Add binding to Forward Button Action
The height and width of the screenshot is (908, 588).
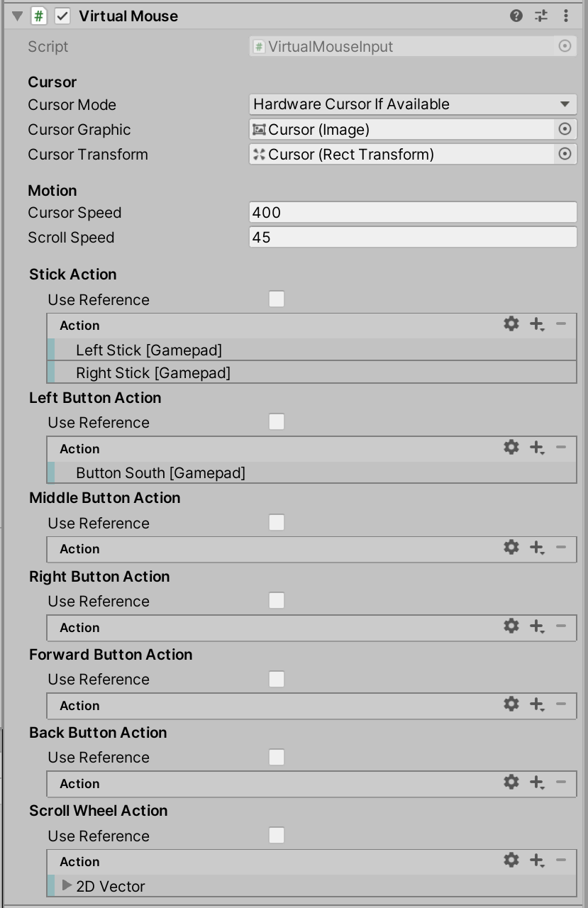[x=536, y=704]
